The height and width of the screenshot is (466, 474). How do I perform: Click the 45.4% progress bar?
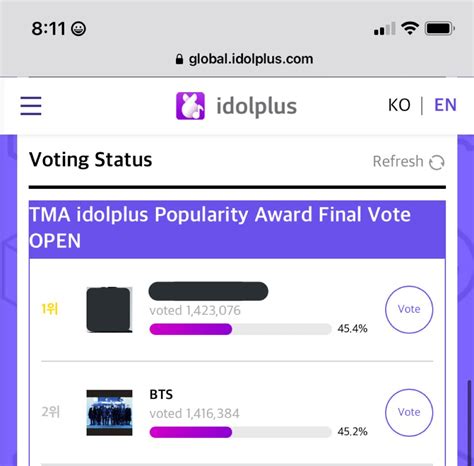pyautogui.click(x=240, y=329)
